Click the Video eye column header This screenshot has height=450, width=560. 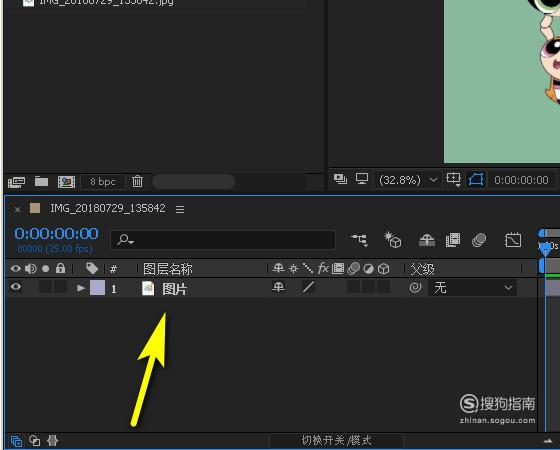[x=16, y=268]
